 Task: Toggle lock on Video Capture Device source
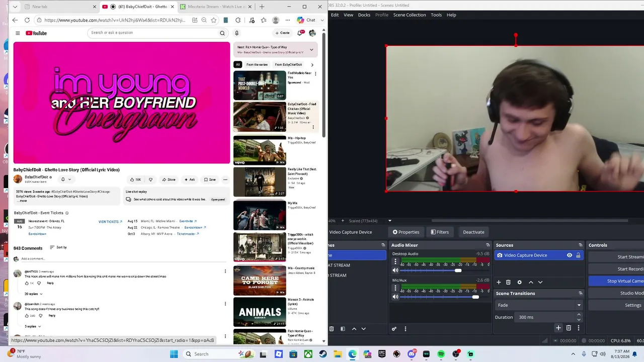pyautogui.click(x=578, y=255)
